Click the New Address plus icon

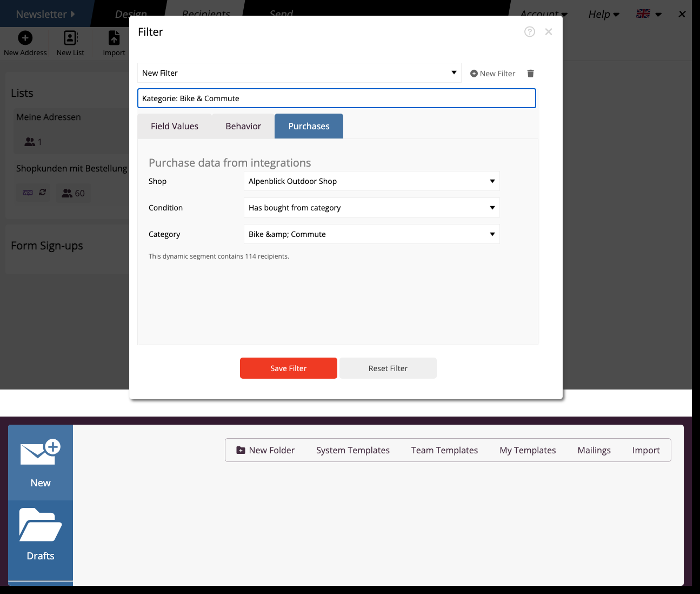(25, 37)
